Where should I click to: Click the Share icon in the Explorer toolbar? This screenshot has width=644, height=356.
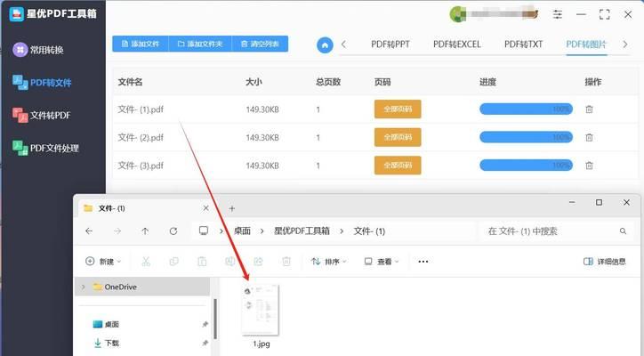coord(258,262)
